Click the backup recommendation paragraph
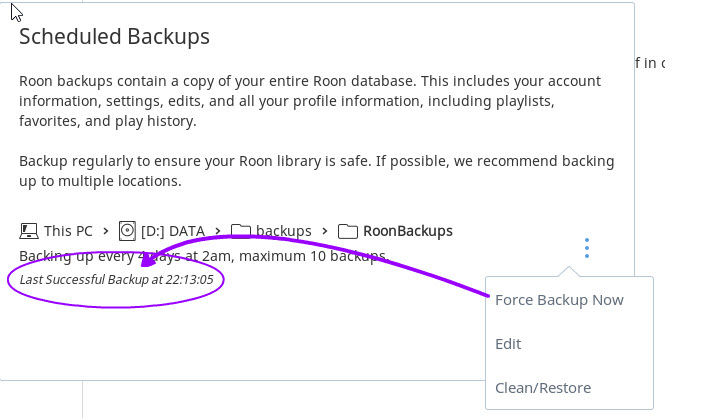Screen dimensions: 709x420 317,171
